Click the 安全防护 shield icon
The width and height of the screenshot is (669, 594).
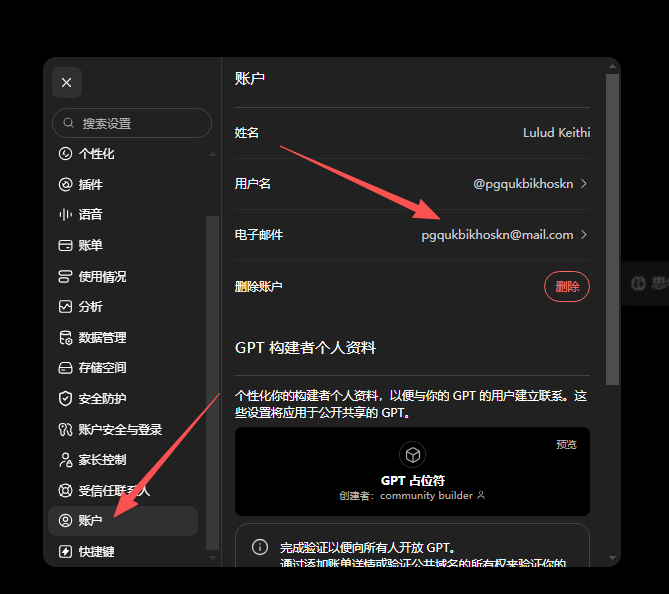[65, 399]
